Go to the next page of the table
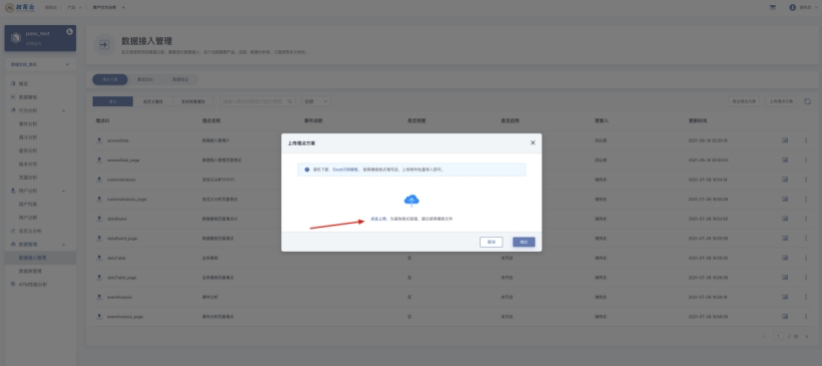Screen dimensions: 822x366 pyautogui.click(x=807, y=336)
